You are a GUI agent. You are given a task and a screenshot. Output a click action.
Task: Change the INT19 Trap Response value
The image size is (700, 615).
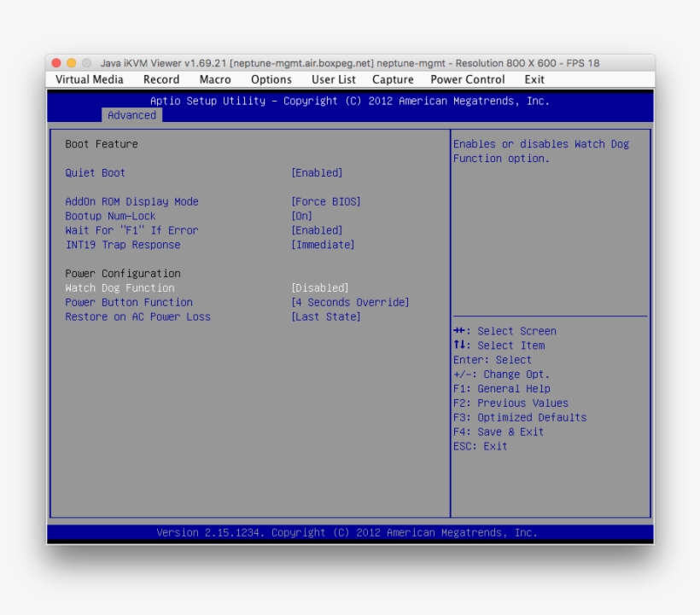pos(323,245)
